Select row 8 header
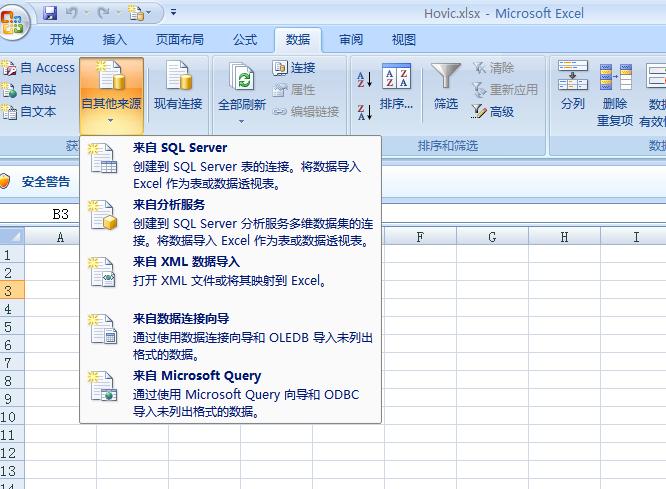The image size is (666, 489). click(12, 381)
